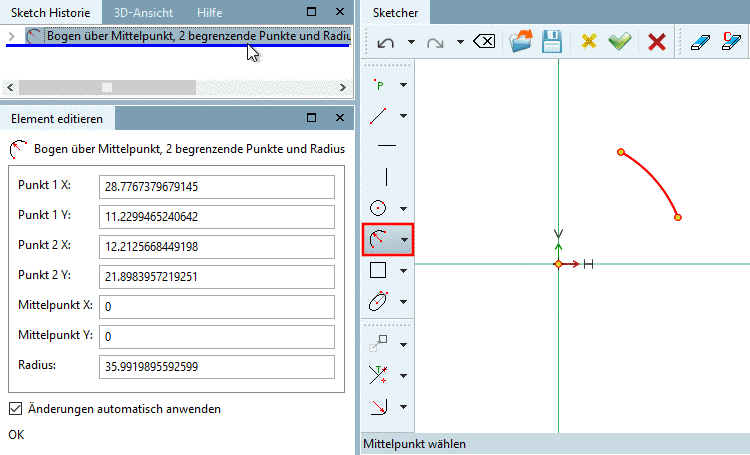Select the Point tool icon
Screen dimensions: 750x455
click(379, 85)
